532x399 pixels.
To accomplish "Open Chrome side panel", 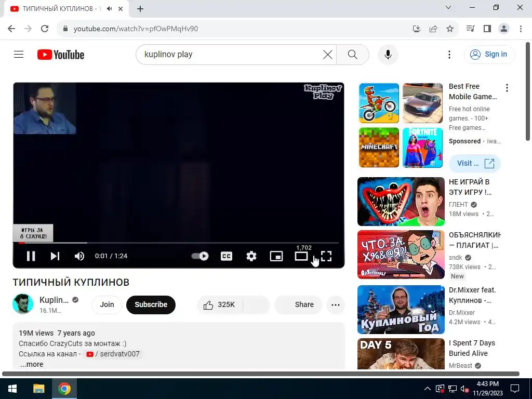I will [487, 29].
